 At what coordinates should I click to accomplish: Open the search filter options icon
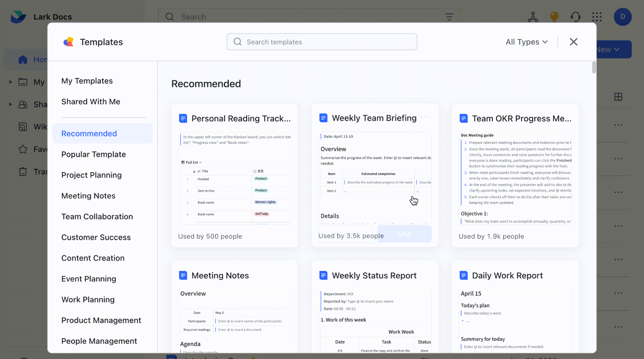pos(449,17)
